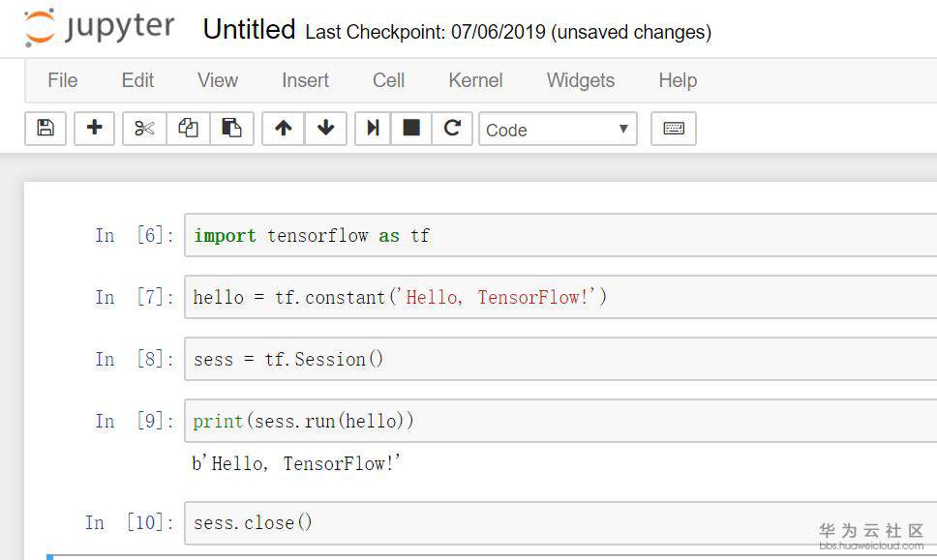Cut selected cells with scissors icon
This screenshot has width=937, height=560.
[144, 129]
